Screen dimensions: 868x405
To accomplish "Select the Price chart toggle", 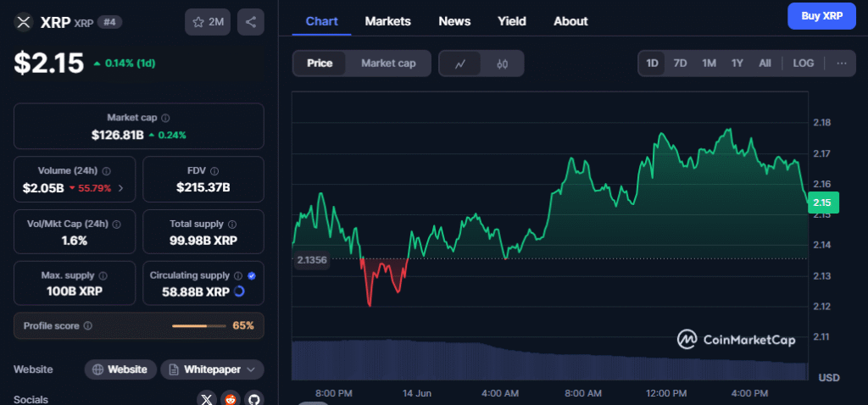I will [x=320, y=63].
